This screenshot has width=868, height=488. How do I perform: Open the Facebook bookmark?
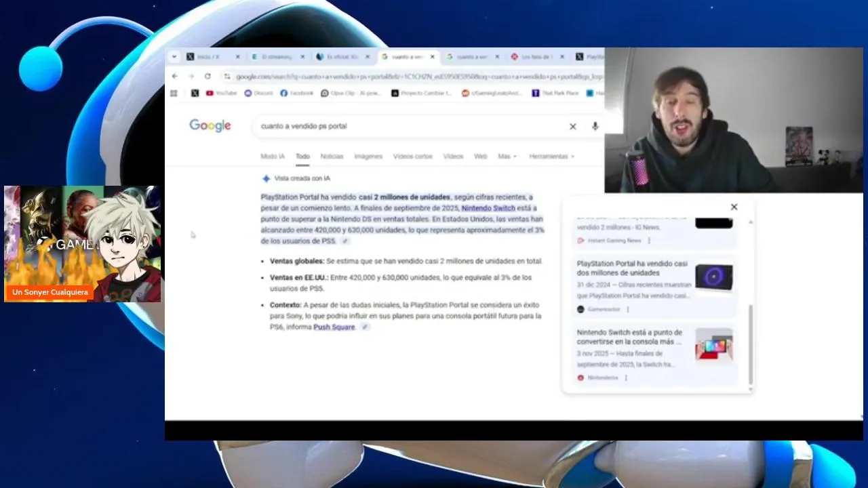[x=296, y=93]
